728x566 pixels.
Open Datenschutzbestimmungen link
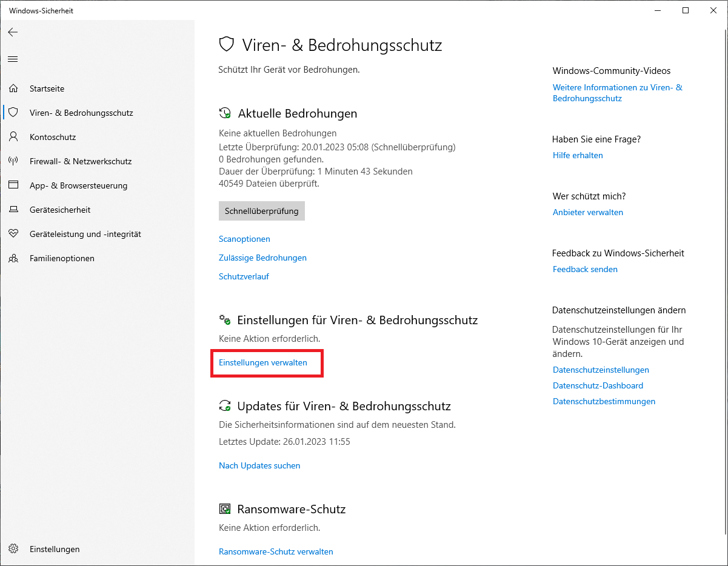tap(604, 401)
